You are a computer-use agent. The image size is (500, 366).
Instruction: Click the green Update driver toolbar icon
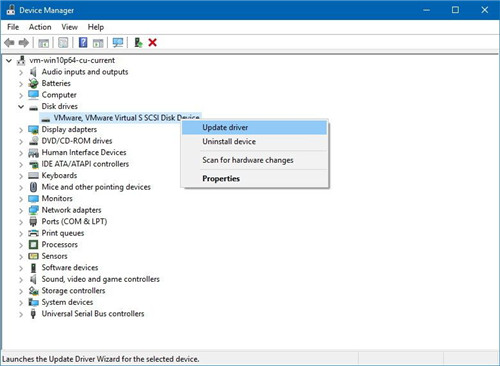pos(138,43)
